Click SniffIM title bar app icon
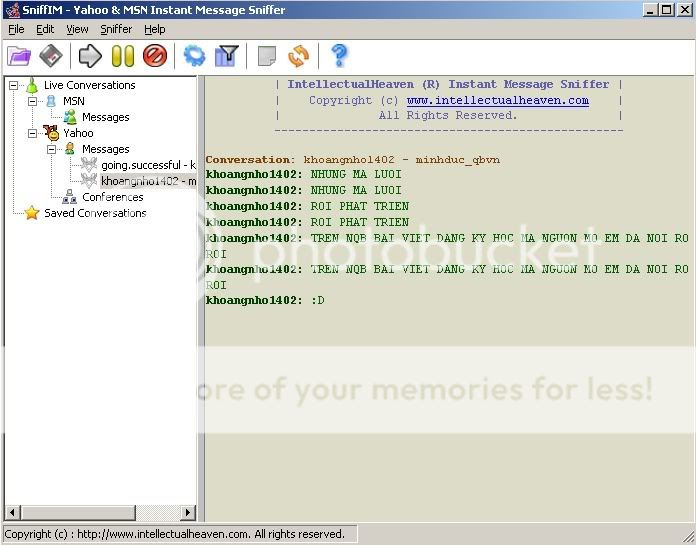 [12, 10]
